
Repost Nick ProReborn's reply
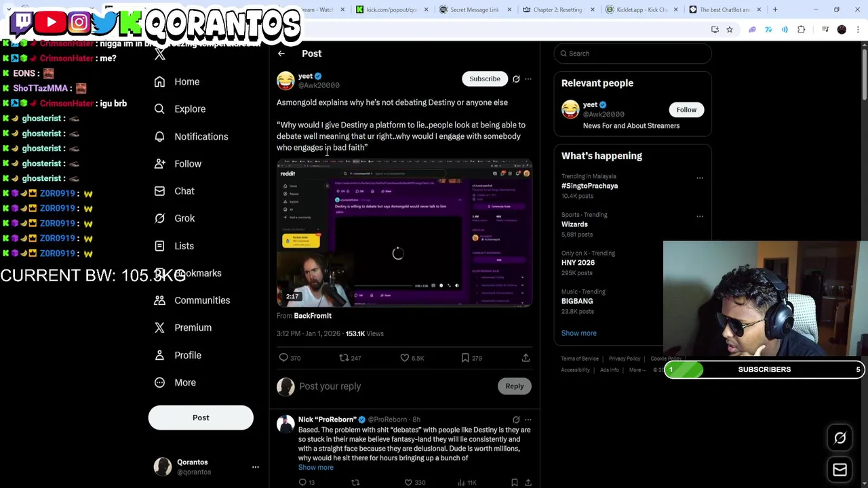355,483
